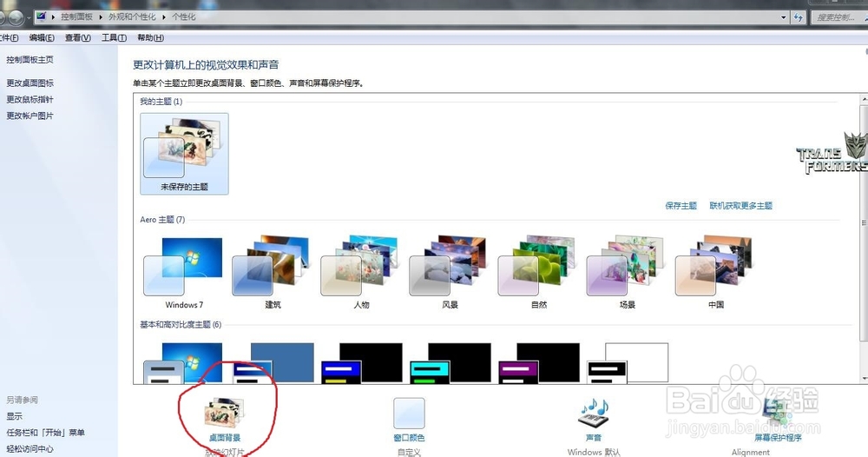This screenshot has width=868, height=457.
Task: Select the 未保存的主题 unsaved theme
Action: pyautogui.click(x=184, y=154)
